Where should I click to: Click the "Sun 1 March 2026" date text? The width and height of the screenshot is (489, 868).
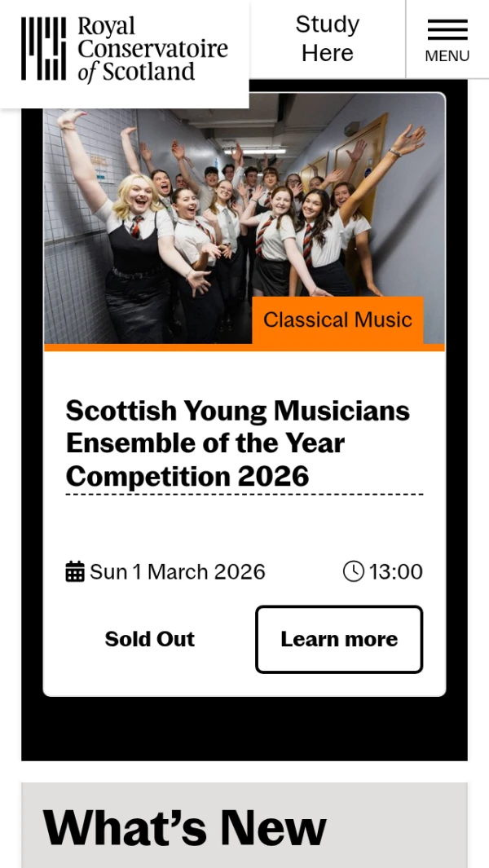[177, 571]
